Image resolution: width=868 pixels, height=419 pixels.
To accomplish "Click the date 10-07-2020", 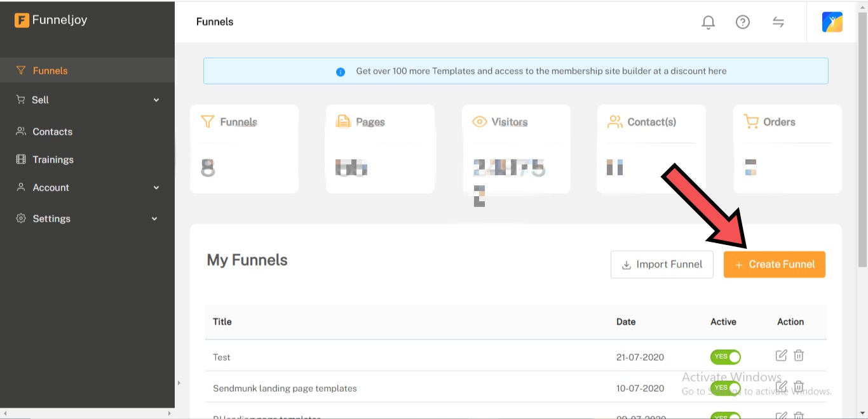I will coord(641,389).
